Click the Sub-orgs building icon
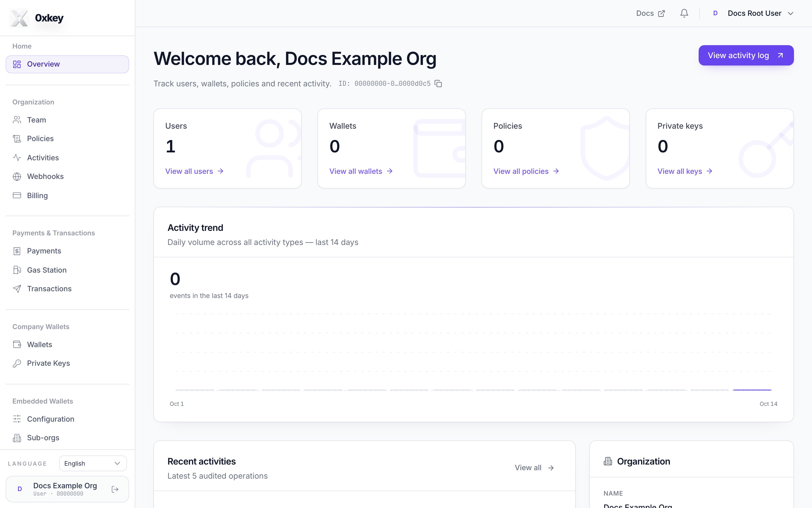Image resolution: width=812 pixels, height=508 pixels. [17, 438]
